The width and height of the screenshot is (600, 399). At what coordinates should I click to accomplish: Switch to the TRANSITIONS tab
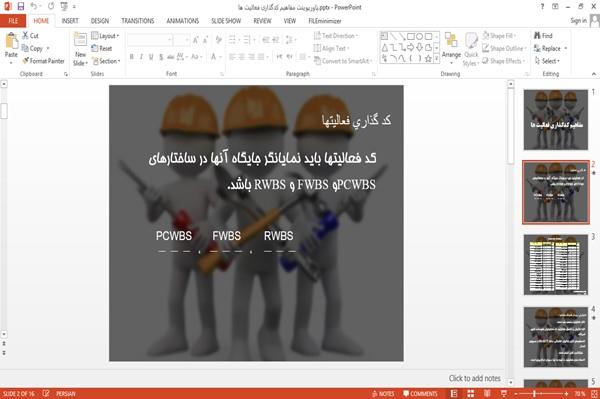tap(138, 21)
